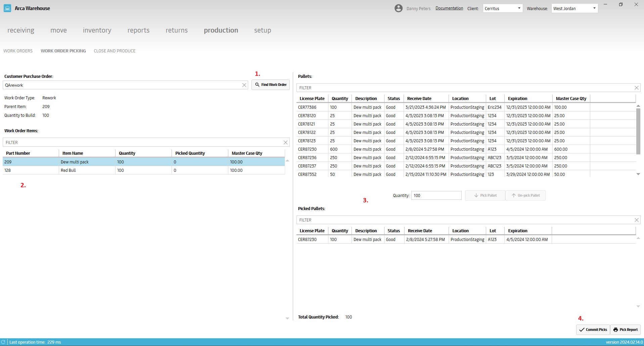Click Find Work Order button
The image size is (644, 346).
coord(271,85)
